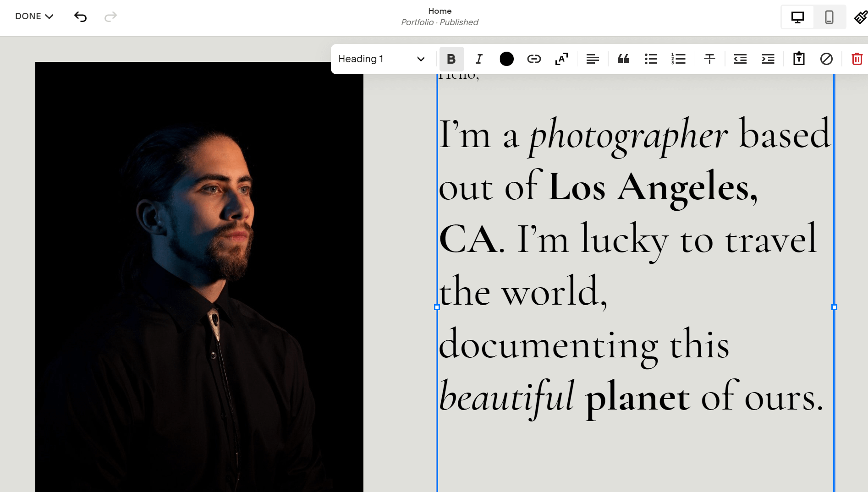Screen dimensions: 868x492
Task: Open the text size scaling icon
Action: 561,59
